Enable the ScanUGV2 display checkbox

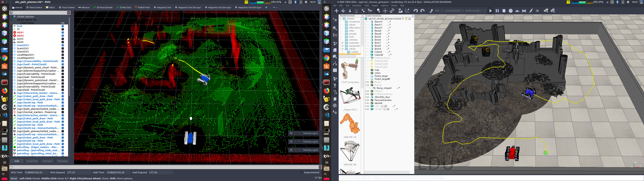pos(63,48)
